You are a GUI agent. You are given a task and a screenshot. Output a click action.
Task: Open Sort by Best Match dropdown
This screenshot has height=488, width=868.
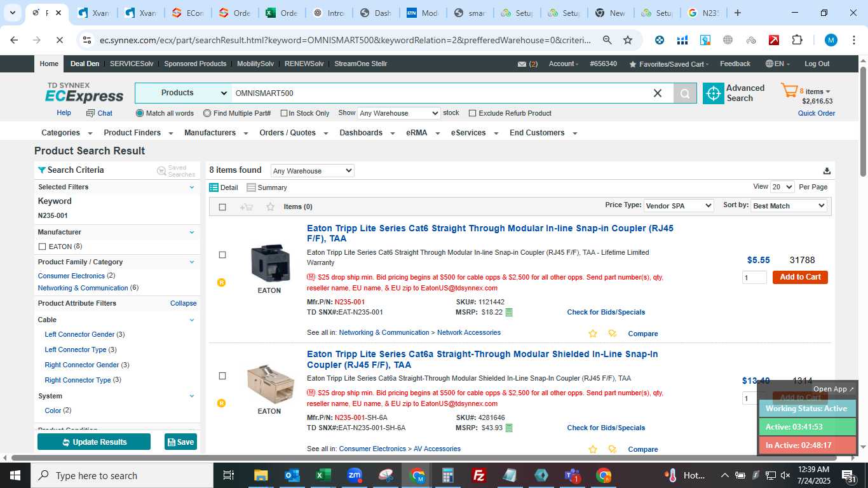(789, 206)
